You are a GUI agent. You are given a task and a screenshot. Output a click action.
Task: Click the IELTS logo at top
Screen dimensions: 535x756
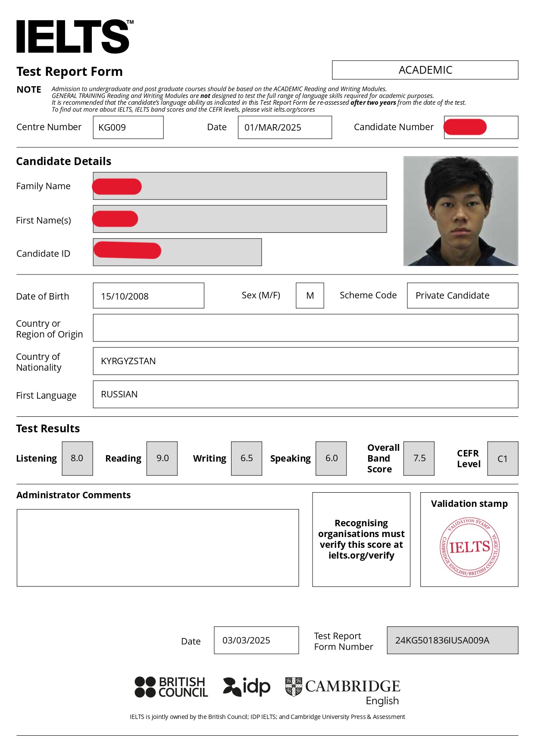point(73,37)
